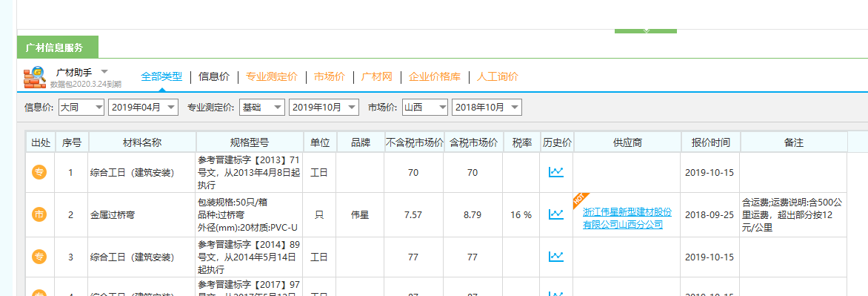Viewport: 868px width, 296px height.
Task: Open supplier link 浙江伟星新型建材股份有限公司山西分公司
Action: 627,218
